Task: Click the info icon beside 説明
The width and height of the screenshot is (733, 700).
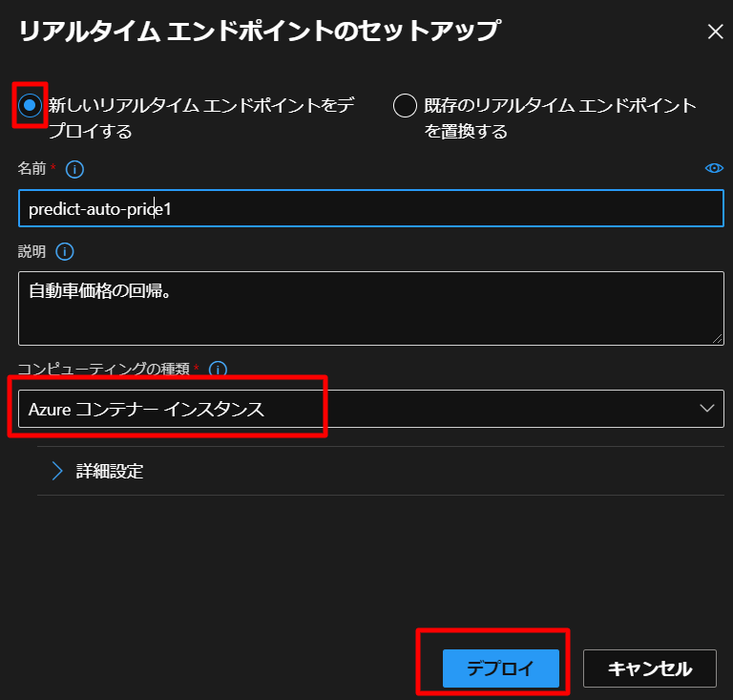Action: click(65, 252)
